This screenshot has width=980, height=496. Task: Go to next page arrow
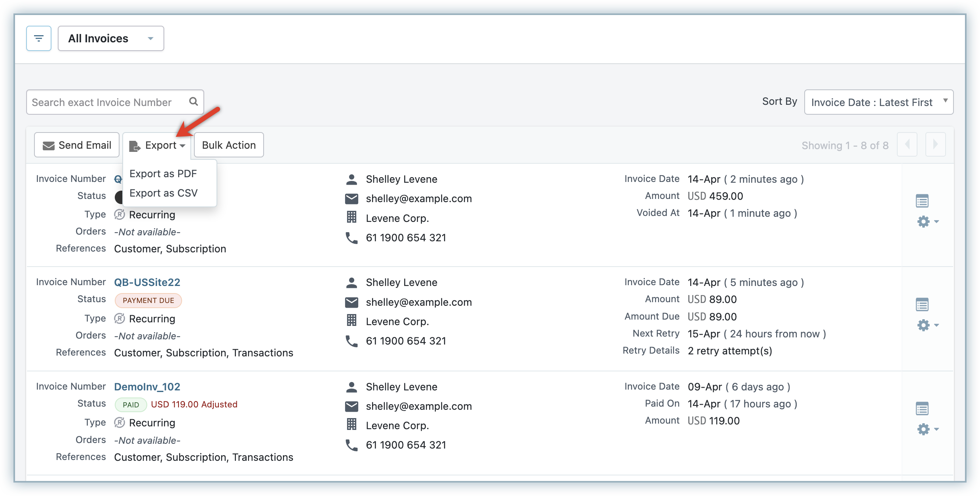click(935, 145)
